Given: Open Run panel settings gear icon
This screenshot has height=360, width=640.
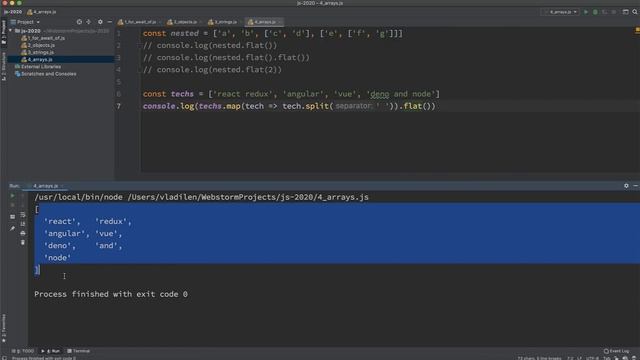Looking at the screenshot, I should 626,186.
